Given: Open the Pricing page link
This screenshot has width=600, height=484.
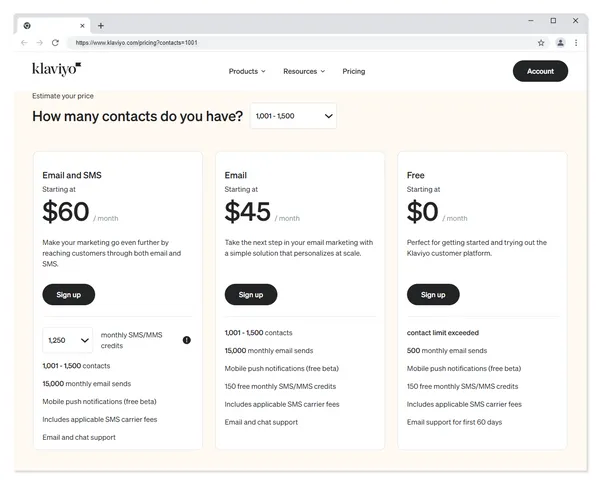Looking at the screenshot, I should [354, 71].
